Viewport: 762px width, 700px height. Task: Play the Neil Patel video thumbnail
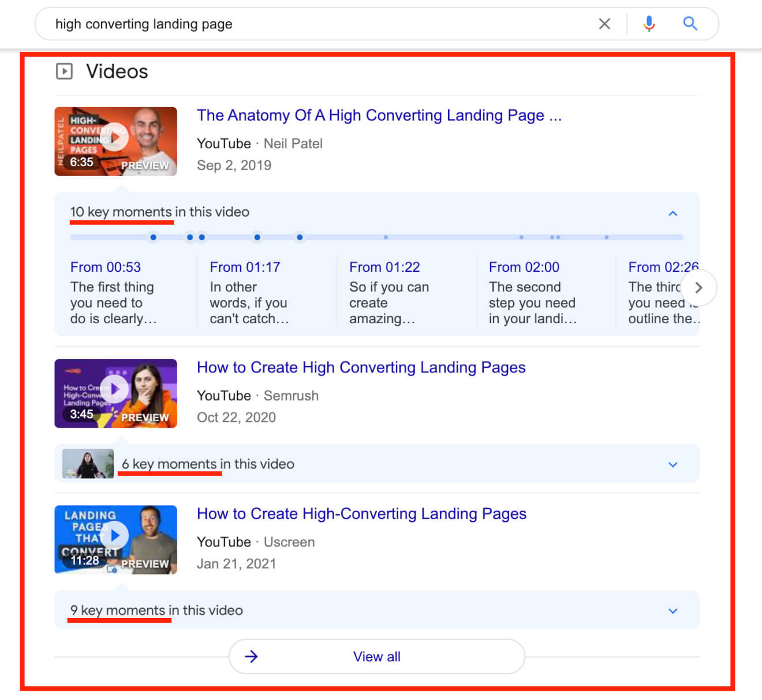(x=115, y=141)
